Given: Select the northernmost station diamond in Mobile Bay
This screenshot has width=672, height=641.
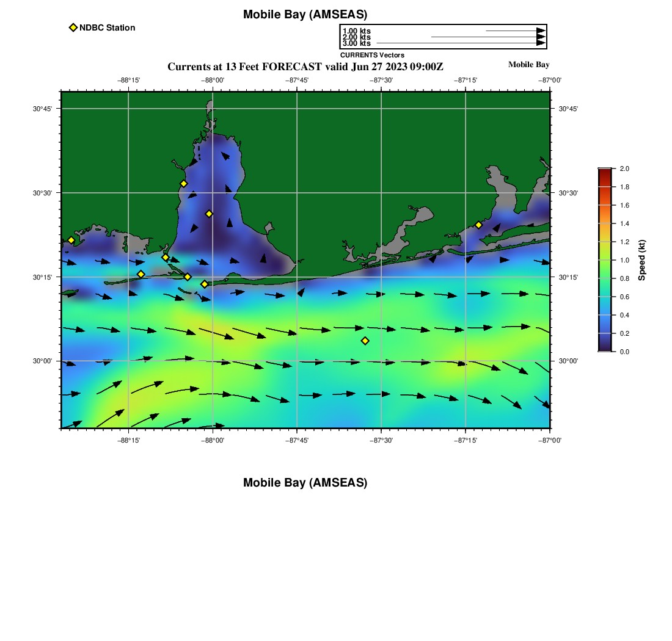Looking at the screenshot, I should [183, 184].
